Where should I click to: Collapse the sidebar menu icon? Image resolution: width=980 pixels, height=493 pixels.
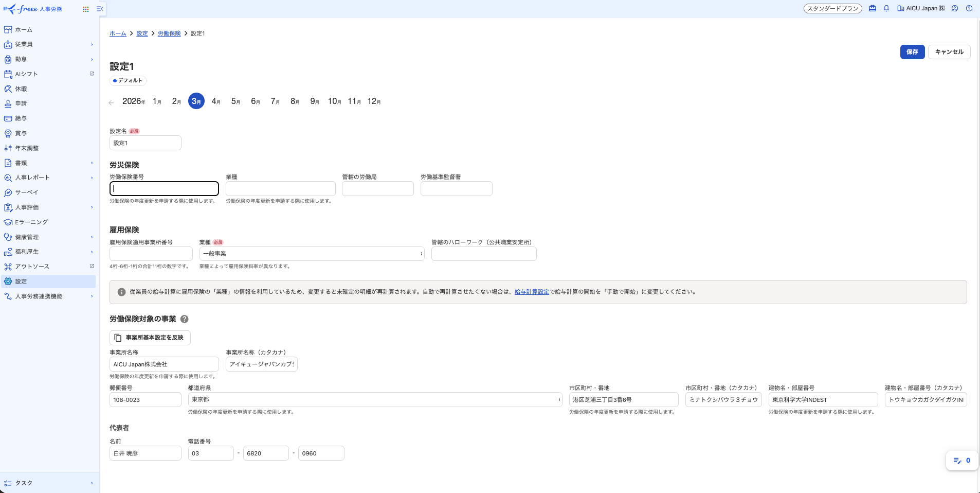point(100,9)
